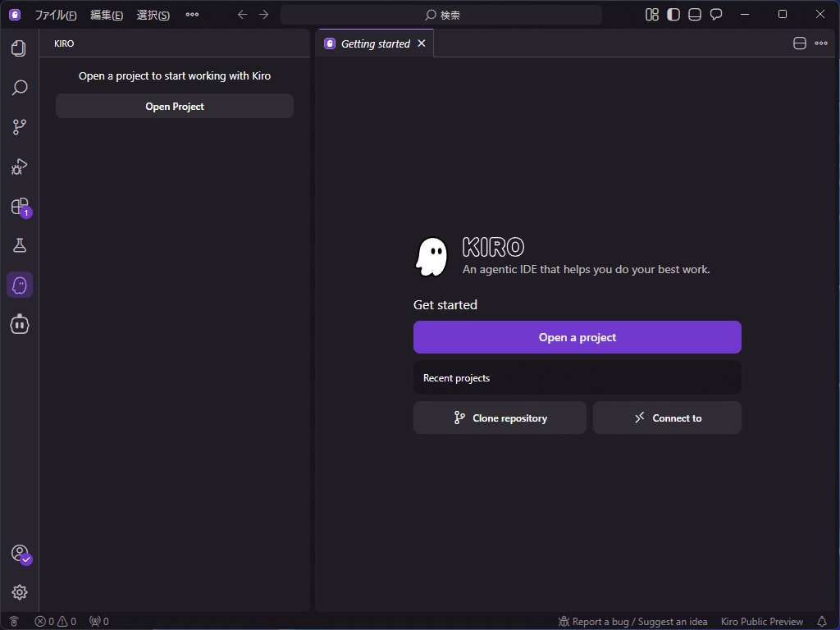Open the Explorer icon at the top

click(x=20, y=48)
